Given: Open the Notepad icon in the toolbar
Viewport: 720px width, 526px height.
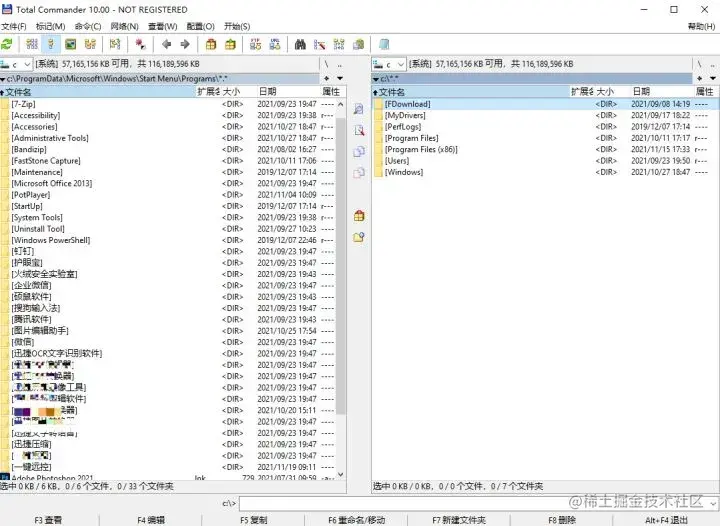Looking at the screenshot, I should [384, 45].
